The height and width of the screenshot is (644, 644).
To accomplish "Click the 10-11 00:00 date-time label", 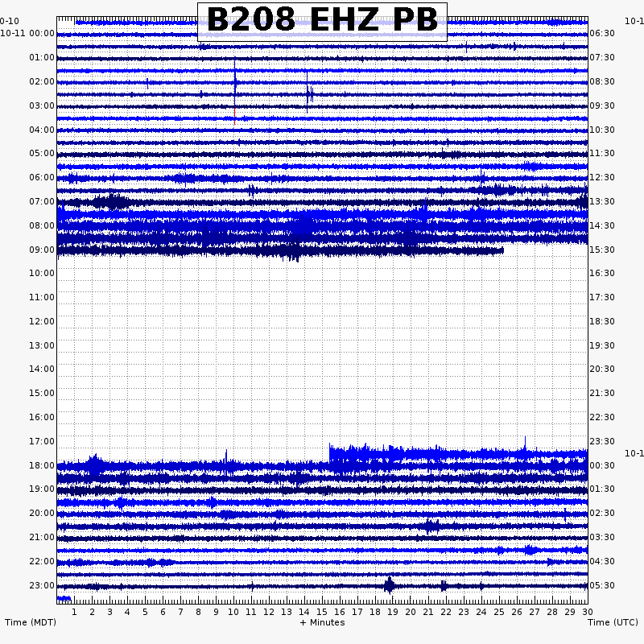I will pos(27,33).
